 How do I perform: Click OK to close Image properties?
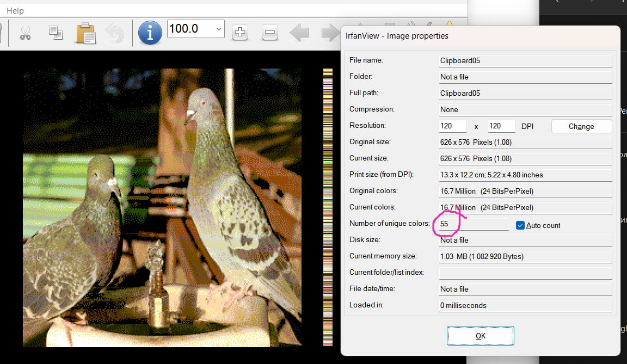coord(480,336)
